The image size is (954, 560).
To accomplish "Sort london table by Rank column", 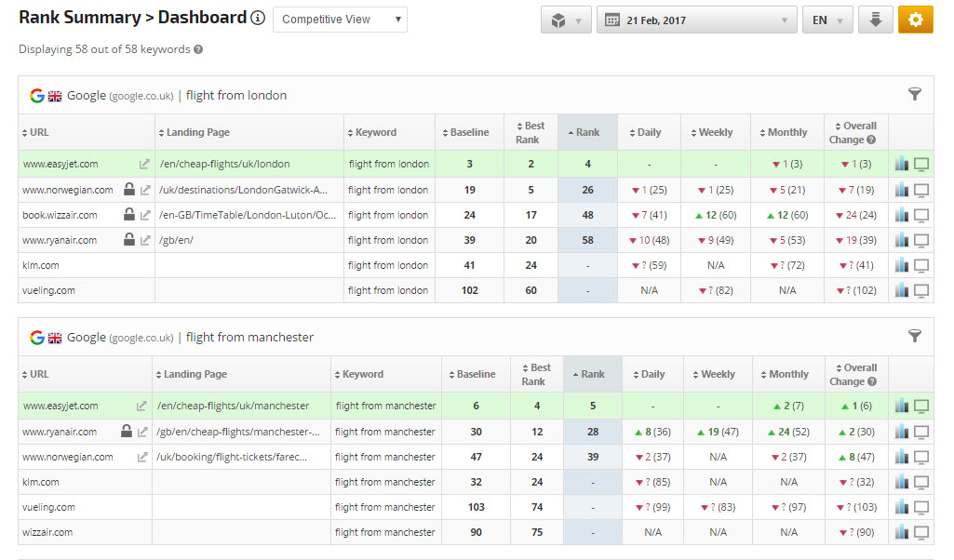I will coord(584,132).
